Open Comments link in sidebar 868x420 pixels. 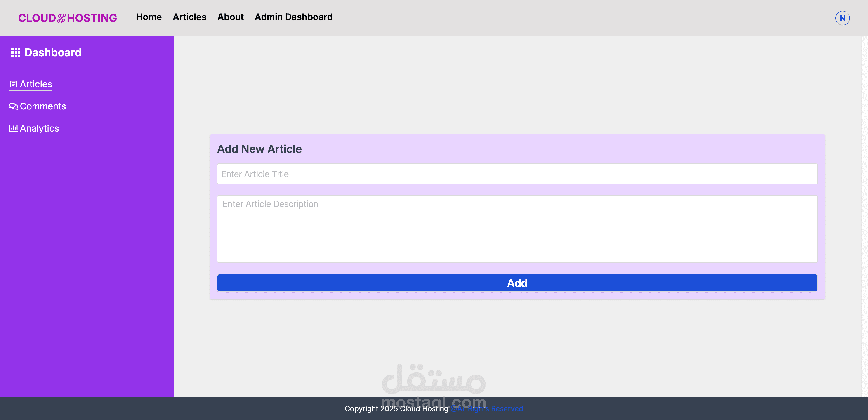coord(43,106)
